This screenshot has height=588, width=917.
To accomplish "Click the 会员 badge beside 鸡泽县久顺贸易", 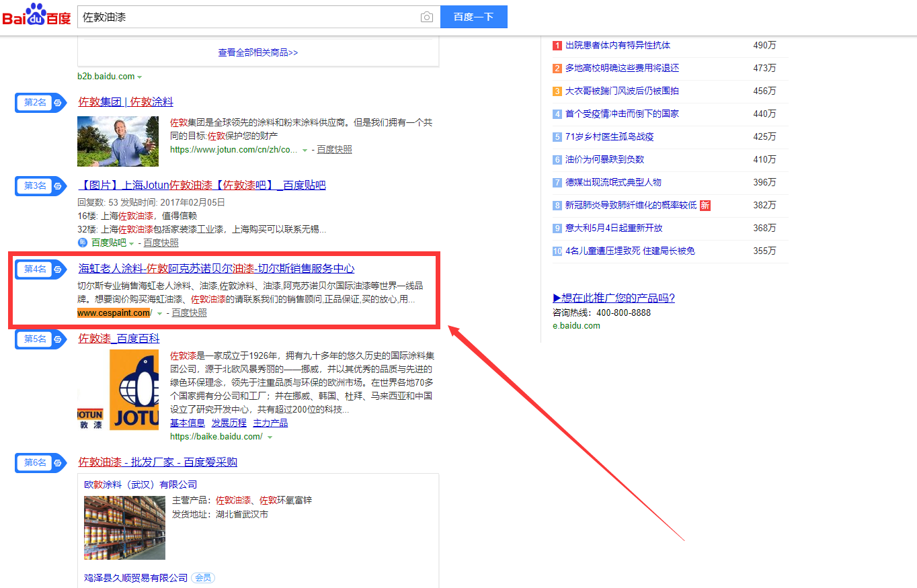I will (203, 578).
